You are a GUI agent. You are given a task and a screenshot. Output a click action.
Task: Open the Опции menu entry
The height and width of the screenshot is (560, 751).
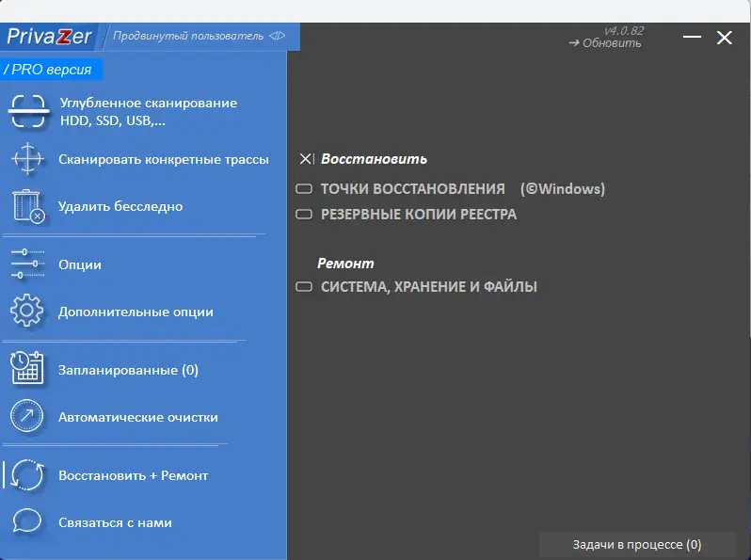(x=79, y=264)
